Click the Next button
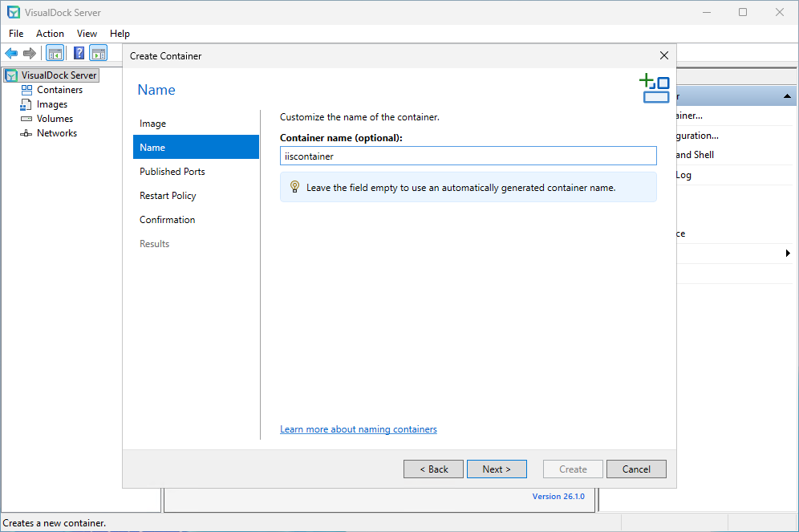The height and width of the screenshot is (532, 799). (x=497, y=469)
